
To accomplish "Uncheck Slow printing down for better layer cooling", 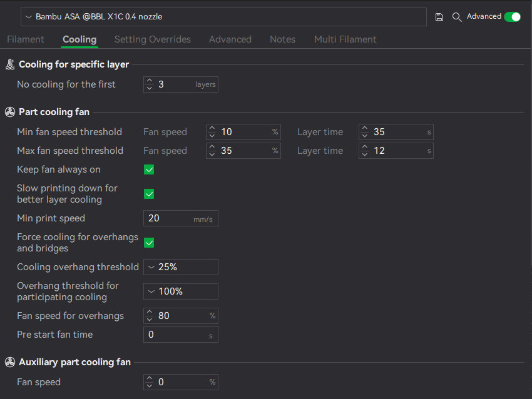I will pyautogui.click(x=149, y=194).
